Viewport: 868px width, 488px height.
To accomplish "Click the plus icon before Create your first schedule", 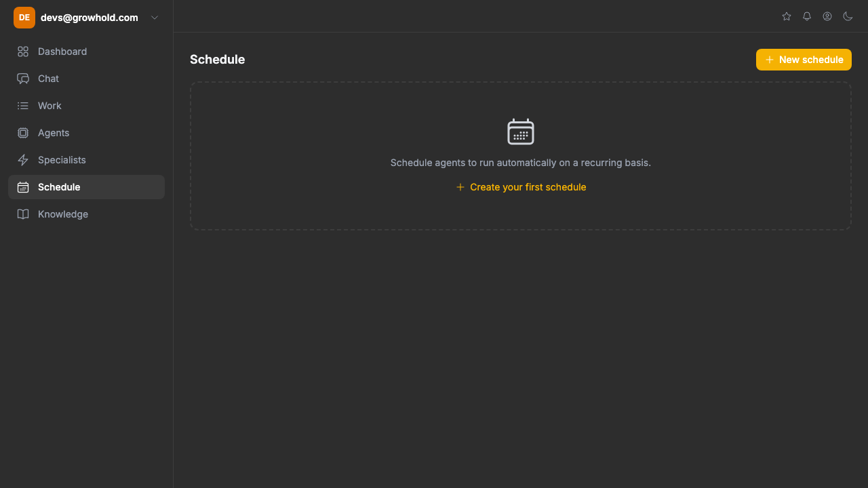I will (x=460, y=187).
